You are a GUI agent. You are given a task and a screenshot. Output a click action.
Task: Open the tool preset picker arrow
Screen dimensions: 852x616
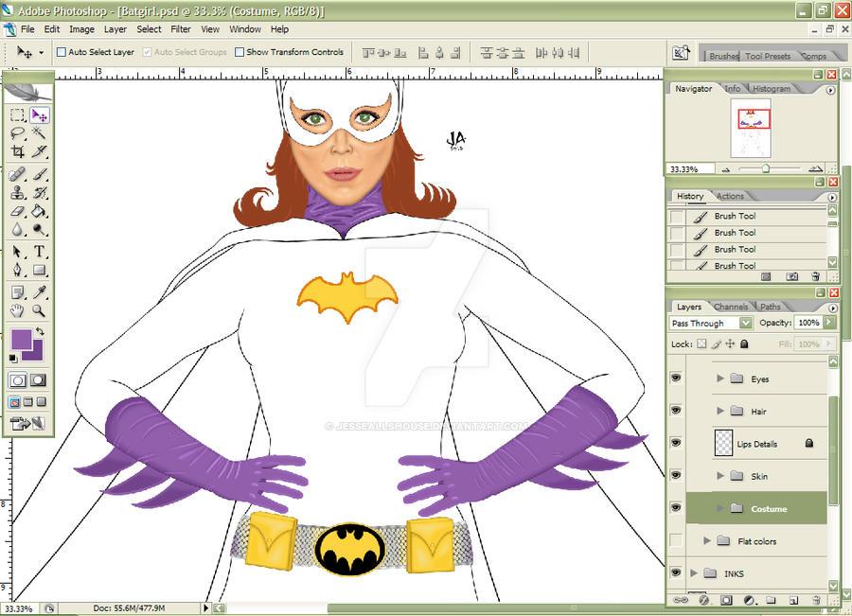tap(42, 53)
